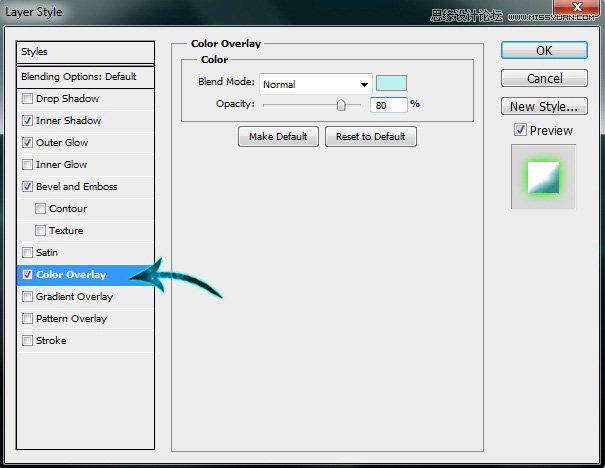Disable the Outer Glow checkbox

click(x=27, y=143)
